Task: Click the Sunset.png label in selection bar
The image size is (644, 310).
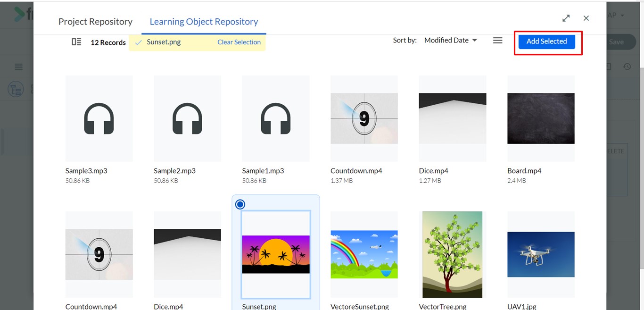Action: 164,42
